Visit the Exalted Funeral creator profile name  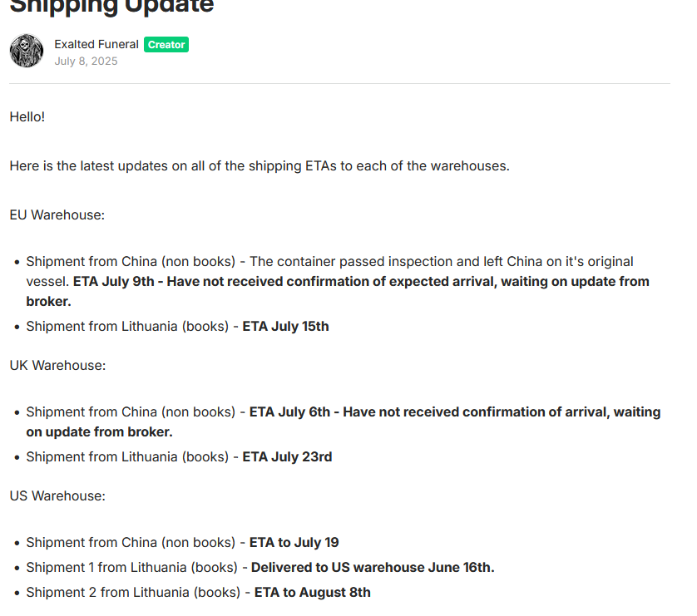coord(96,44)
